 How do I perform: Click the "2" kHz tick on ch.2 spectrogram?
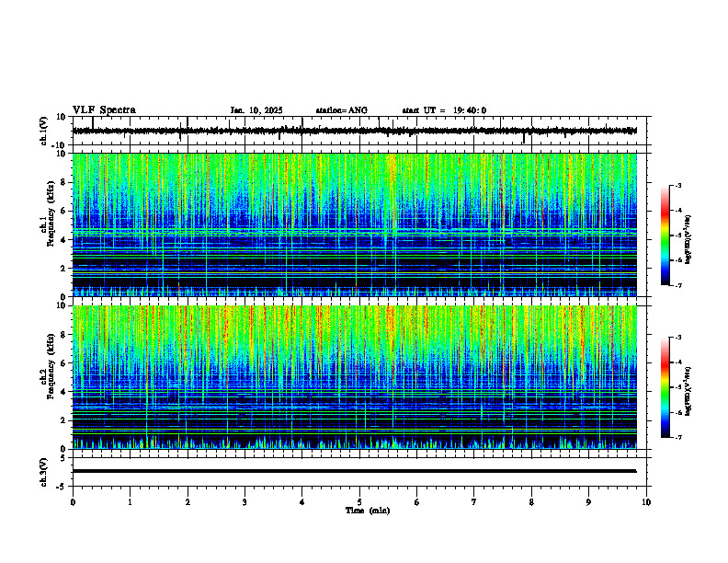click(x=63, y=420)
